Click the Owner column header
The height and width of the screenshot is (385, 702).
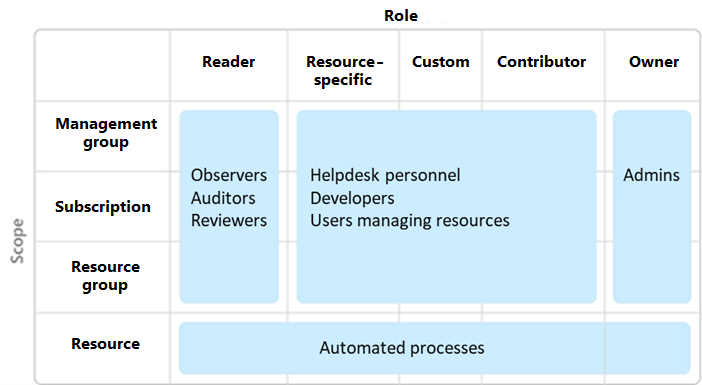pyautogui.click(x=654, y=61)
